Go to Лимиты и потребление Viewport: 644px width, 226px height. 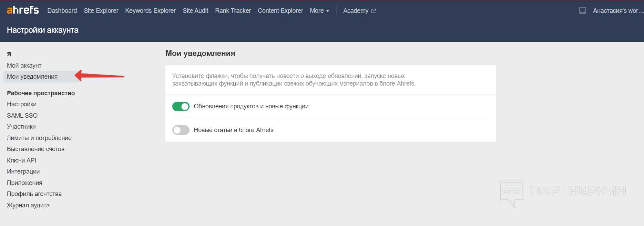tap(39, 138)
